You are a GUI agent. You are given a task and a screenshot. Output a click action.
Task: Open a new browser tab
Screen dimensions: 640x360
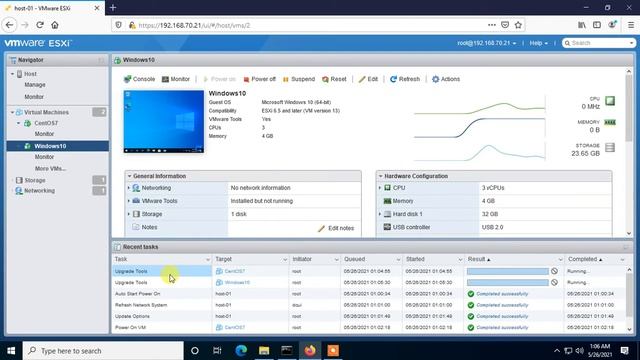[113, 7]
